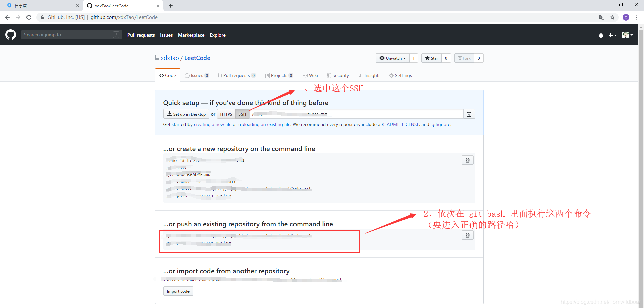Select the SSH protocol toggle
The height and width of the screenshot is (308, 644).
coord(242,114)
